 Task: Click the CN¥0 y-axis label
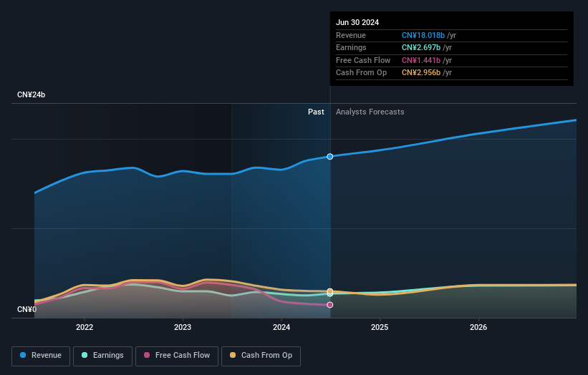point(26,309)
